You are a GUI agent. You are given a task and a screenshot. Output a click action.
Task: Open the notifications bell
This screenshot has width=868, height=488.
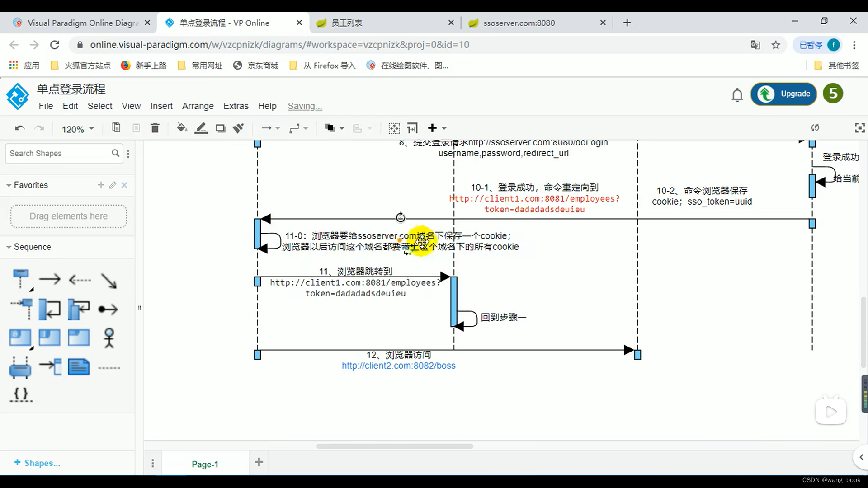click(737, 95)
